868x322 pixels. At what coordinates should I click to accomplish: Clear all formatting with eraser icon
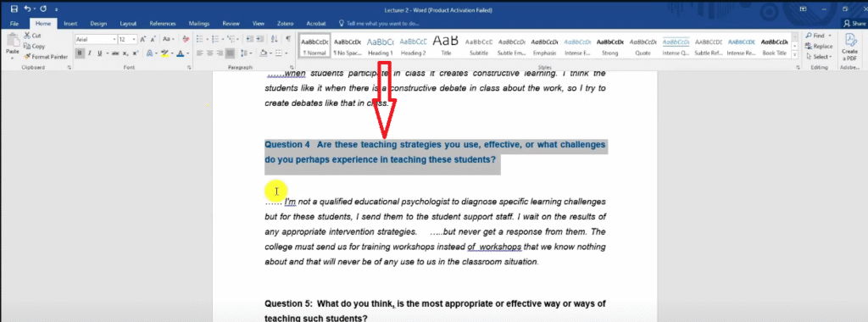(186, 39)
